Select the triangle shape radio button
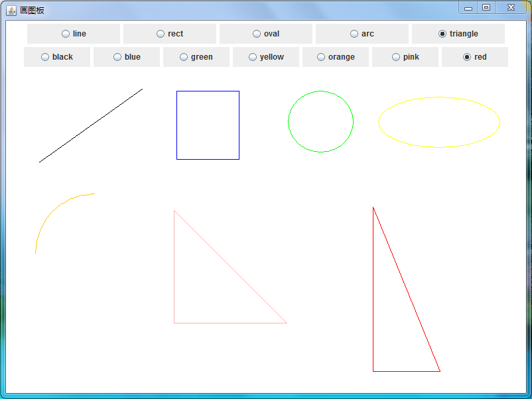This screenshot has height=399, width=532. point(442,34)
